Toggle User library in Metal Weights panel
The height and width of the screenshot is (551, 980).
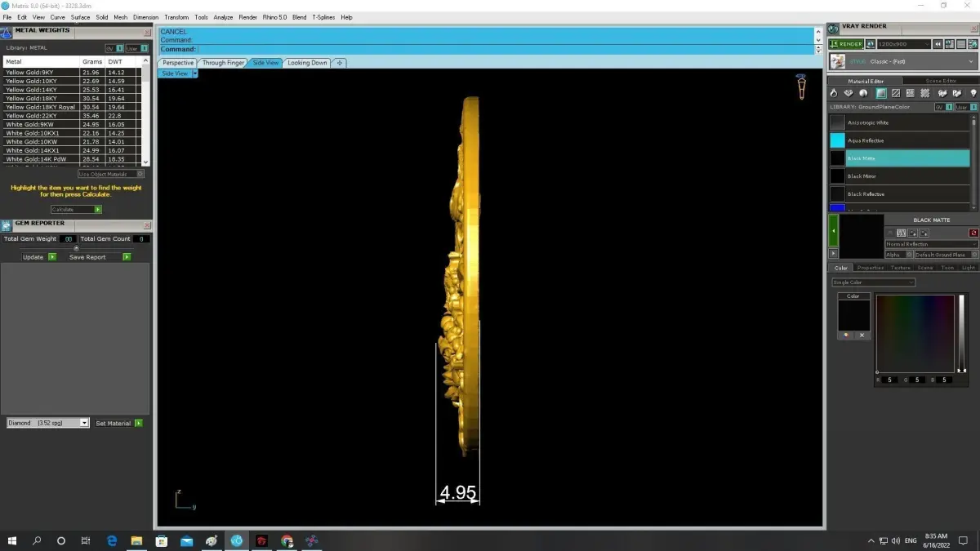137,48
